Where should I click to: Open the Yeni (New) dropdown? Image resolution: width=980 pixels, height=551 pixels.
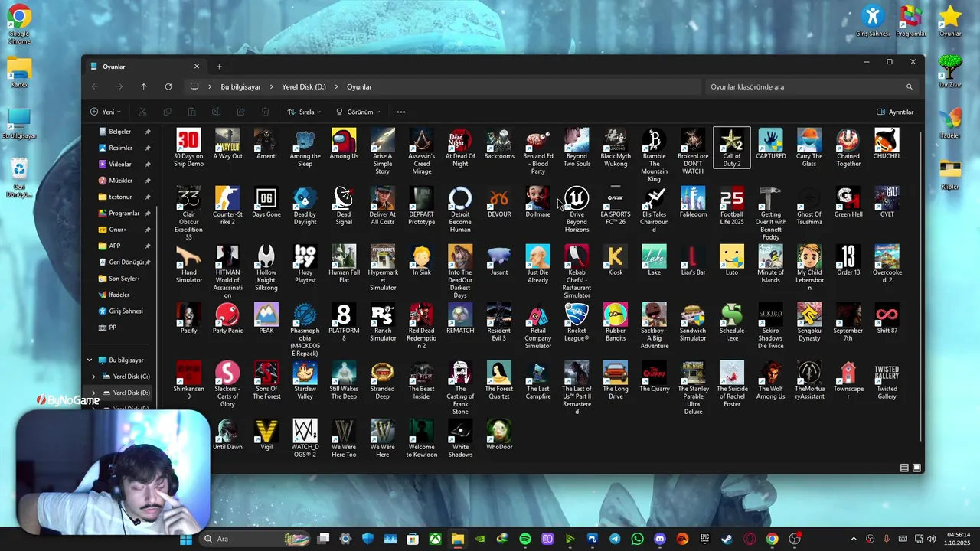click(107, 112)
